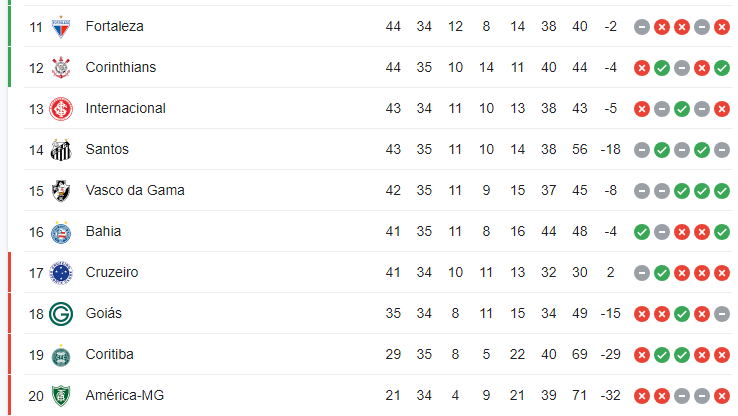Open the América-MG team name link
Screen dimensions: 738x416
tap(125, 395)
